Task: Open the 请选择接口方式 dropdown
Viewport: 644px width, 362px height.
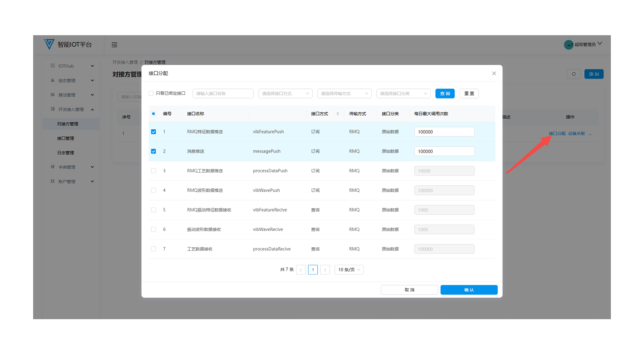Action: 285,94
